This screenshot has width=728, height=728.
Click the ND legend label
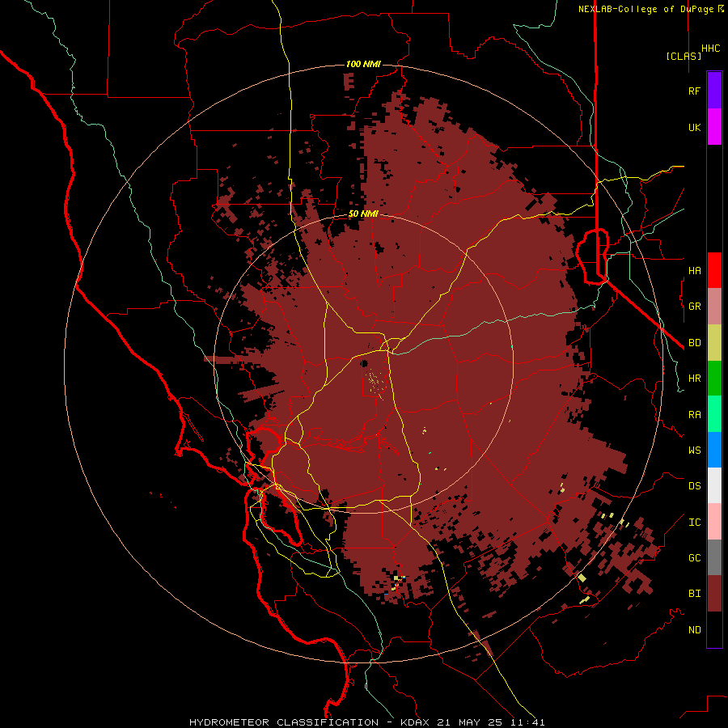[694, 630]
